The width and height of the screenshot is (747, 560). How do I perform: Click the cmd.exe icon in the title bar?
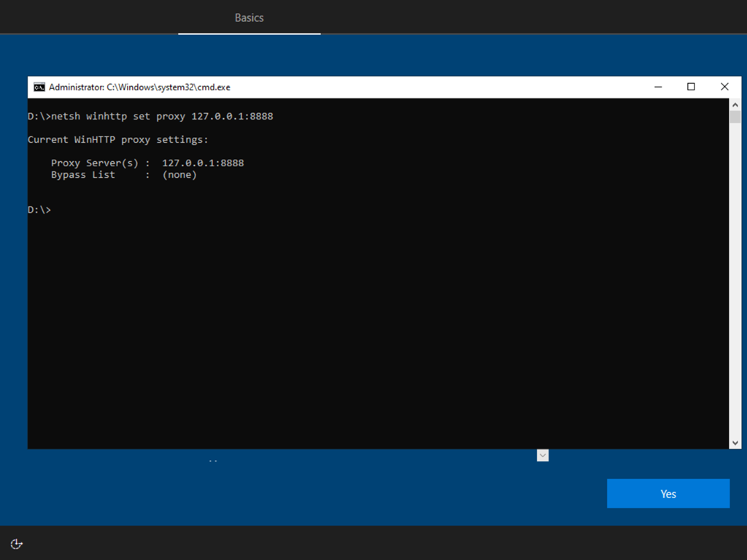[39, 87]
